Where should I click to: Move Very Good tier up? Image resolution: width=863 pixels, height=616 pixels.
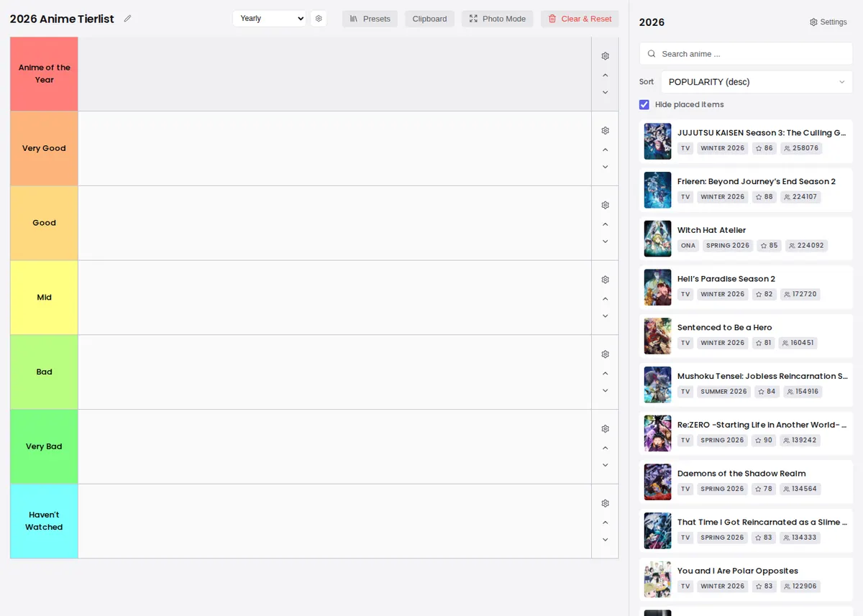click(x=605, y=150)
